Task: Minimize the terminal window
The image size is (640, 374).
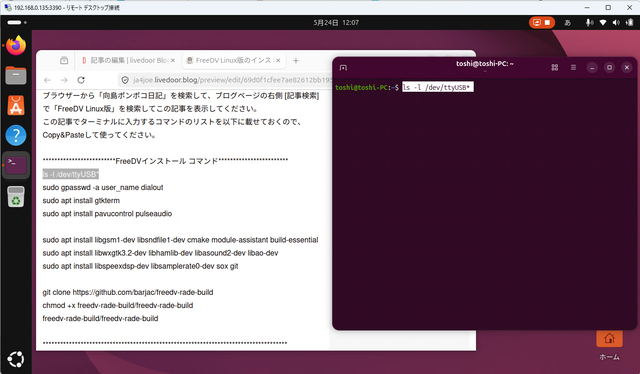Action: coord(592,67)
